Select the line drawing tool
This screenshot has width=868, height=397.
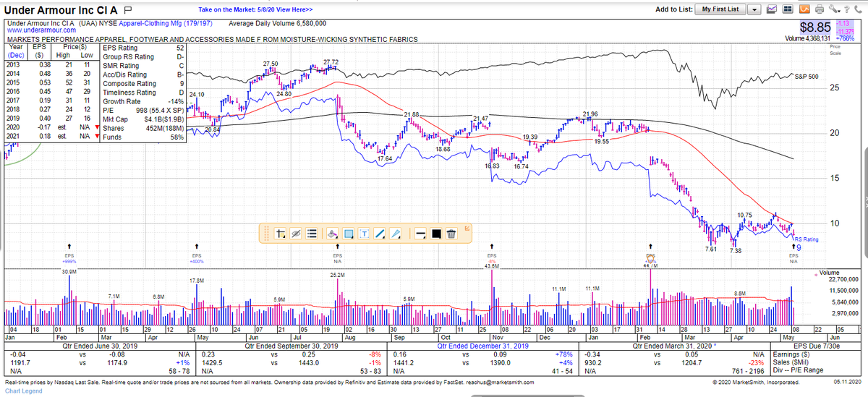pos(380,233)
